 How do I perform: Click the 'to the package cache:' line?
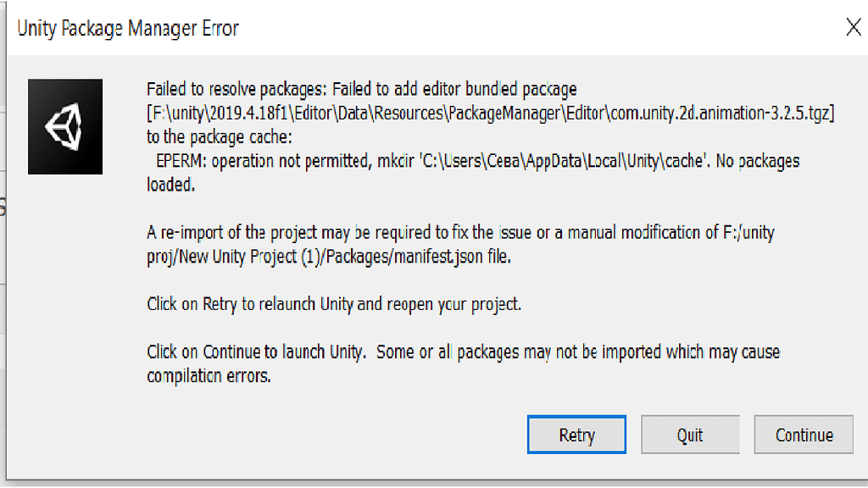tap(220, 136)
